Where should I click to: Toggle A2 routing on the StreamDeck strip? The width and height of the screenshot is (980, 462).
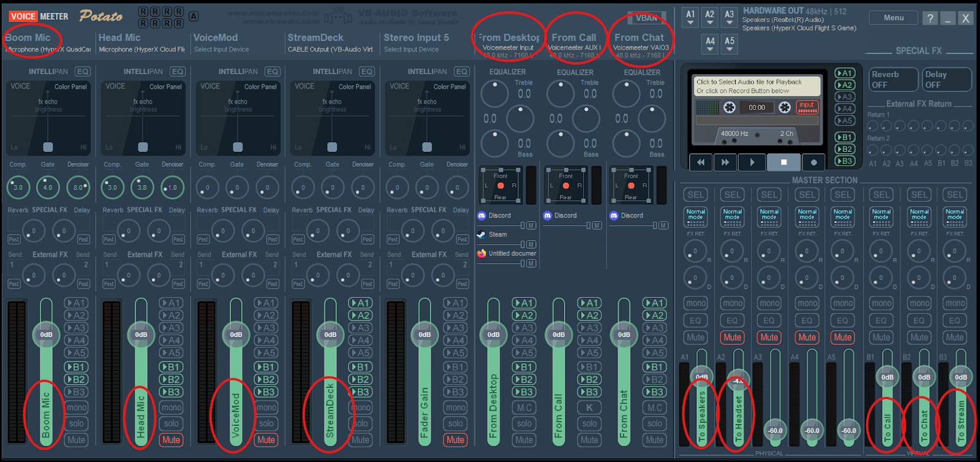[x=360, y=316]
